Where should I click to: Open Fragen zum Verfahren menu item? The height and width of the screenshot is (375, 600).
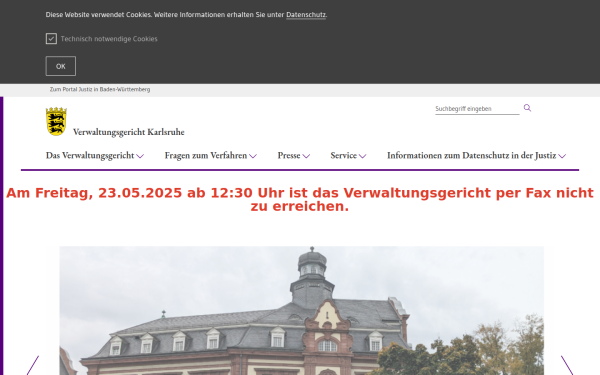[x=206, y=155]
